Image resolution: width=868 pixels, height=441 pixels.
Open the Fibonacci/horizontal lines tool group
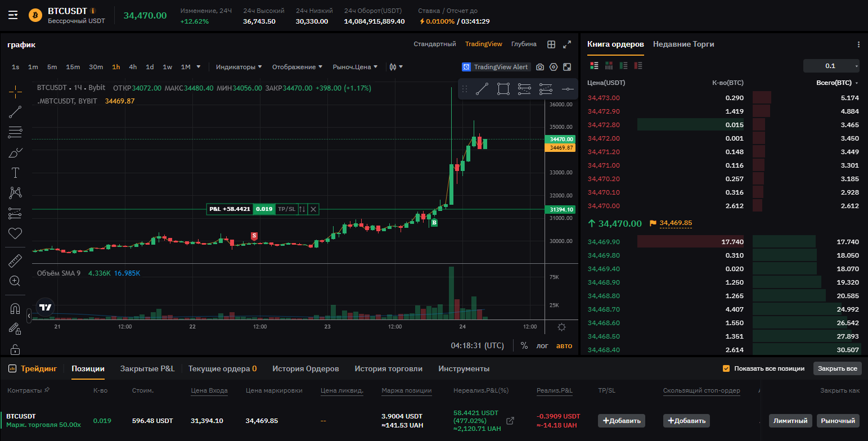tap(15, 132)
